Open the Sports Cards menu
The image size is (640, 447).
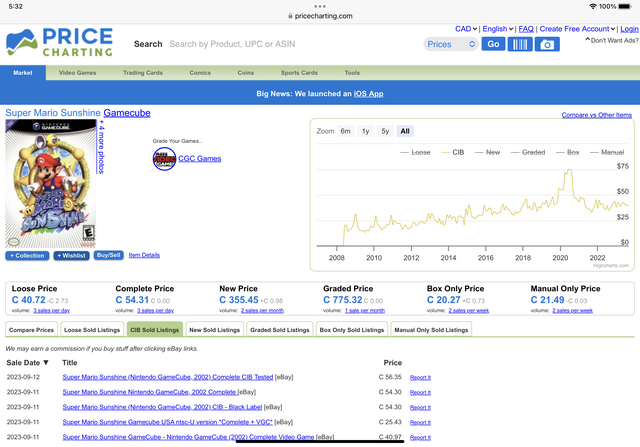point(299,73)
